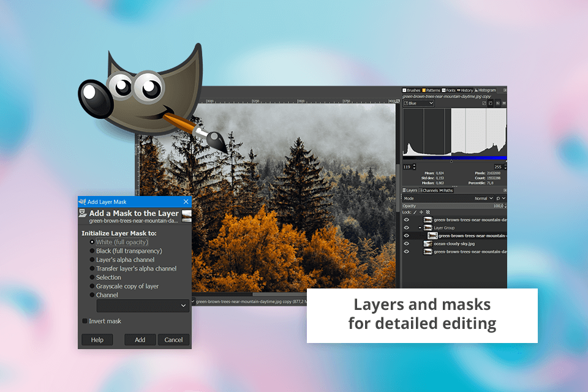Click the blue gradient strip under histogram

(455, 158)
